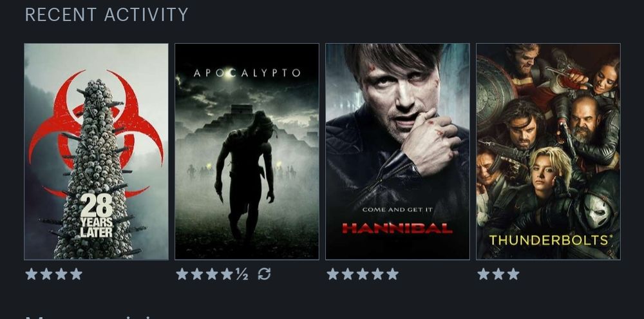Click the first star under Apocalypto
The width and height of the screenshot is (644, 319).
coord(182,274)
